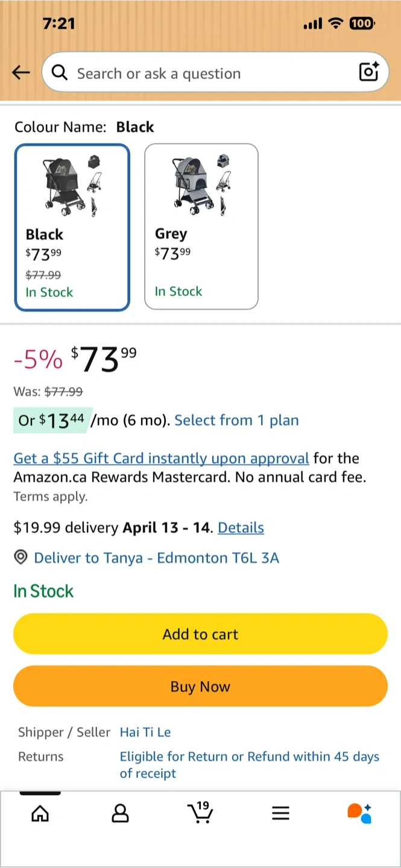Image resolution: width=401 pixels, height=868 pixels.
Task: Open the $55 Gift Card offer link
Action: point(161,458)
